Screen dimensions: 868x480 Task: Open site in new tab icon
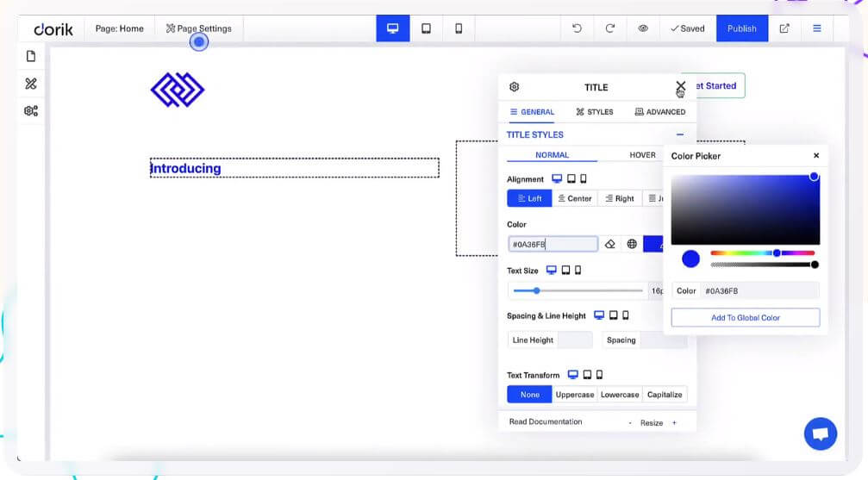pos(784,28)
